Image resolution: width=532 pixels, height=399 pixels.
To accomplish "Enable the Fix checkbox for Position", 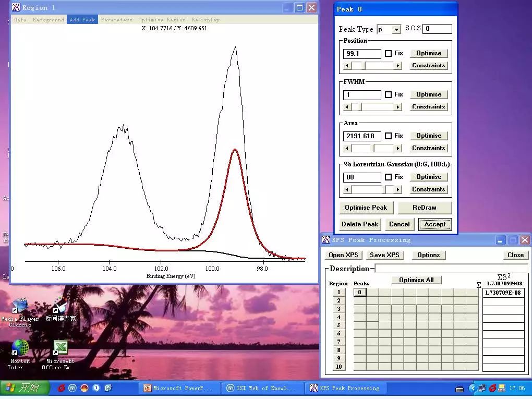I will point(388,53).
